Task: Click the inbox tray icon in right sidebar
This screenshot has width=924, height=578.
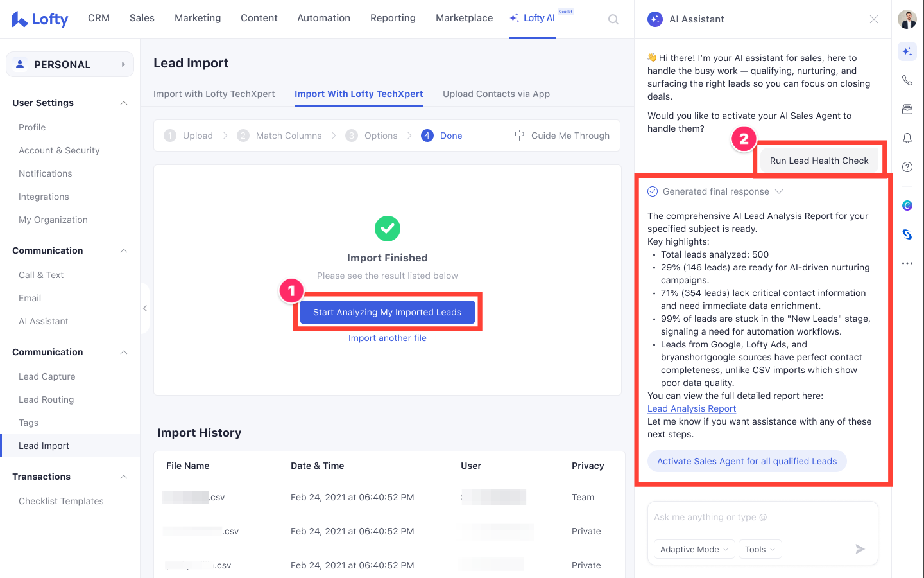Action: (907, 109)
